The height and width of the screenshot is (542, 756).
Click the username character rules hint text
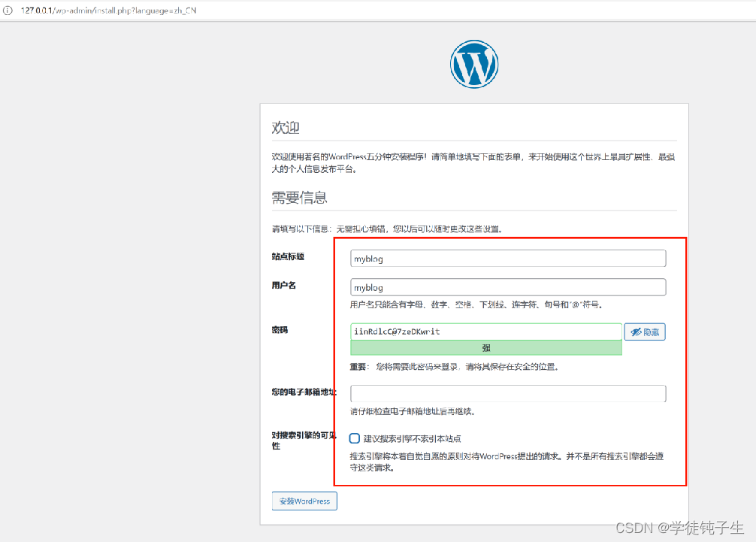click(x=476, y=304)
